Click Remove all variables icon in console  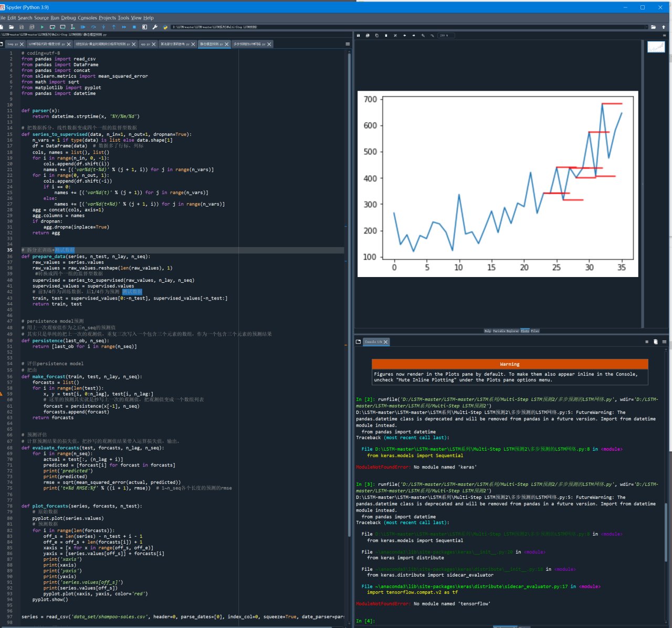click(655, 342)
